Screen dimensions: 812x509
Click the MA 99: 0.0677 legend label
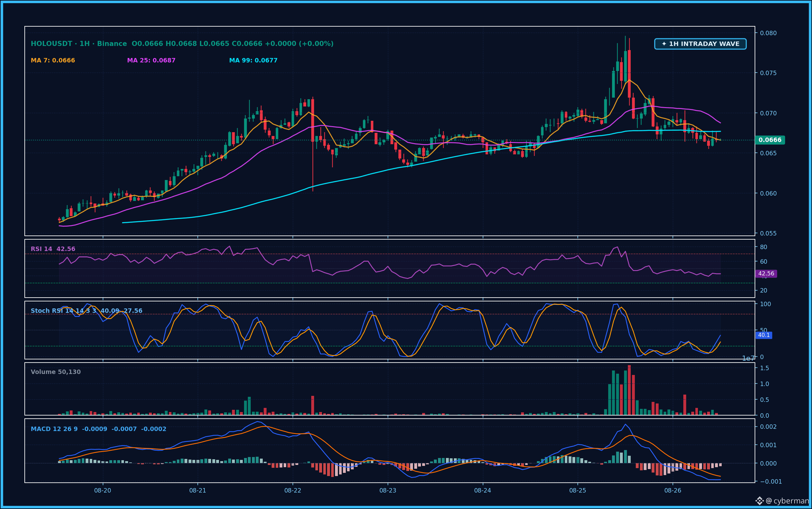click(x=253, y=61)
